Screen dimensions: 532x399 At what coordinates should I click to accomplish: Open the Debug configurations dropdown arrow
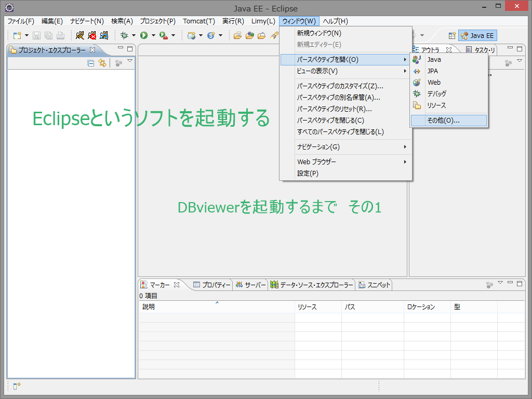coord(134,35)
